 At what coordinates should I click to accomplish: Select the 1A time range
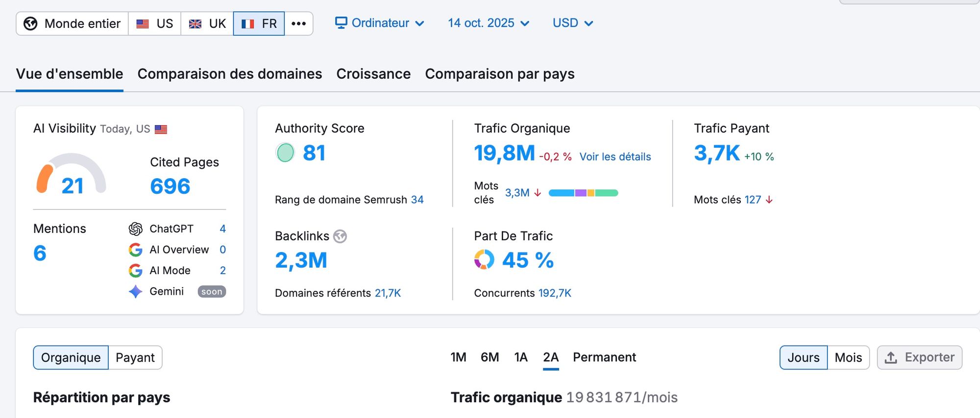521,357
